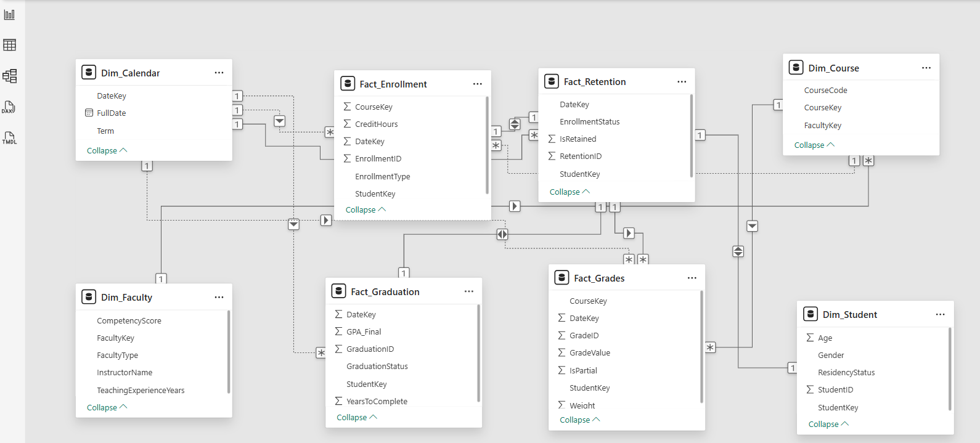Open Fact_Graduation more options menu
Screen dimensions: 980x443
click(469, 291)
